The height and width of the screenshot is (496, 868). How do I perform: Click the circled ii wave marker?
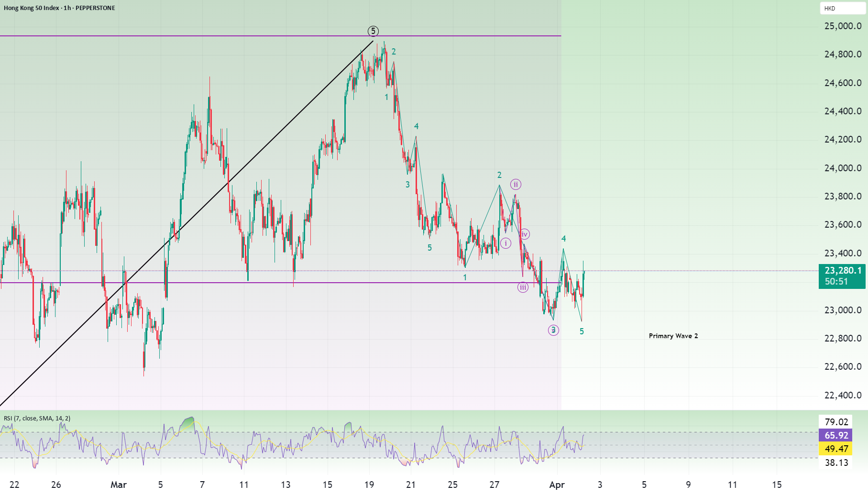click(x=516, y=184)
